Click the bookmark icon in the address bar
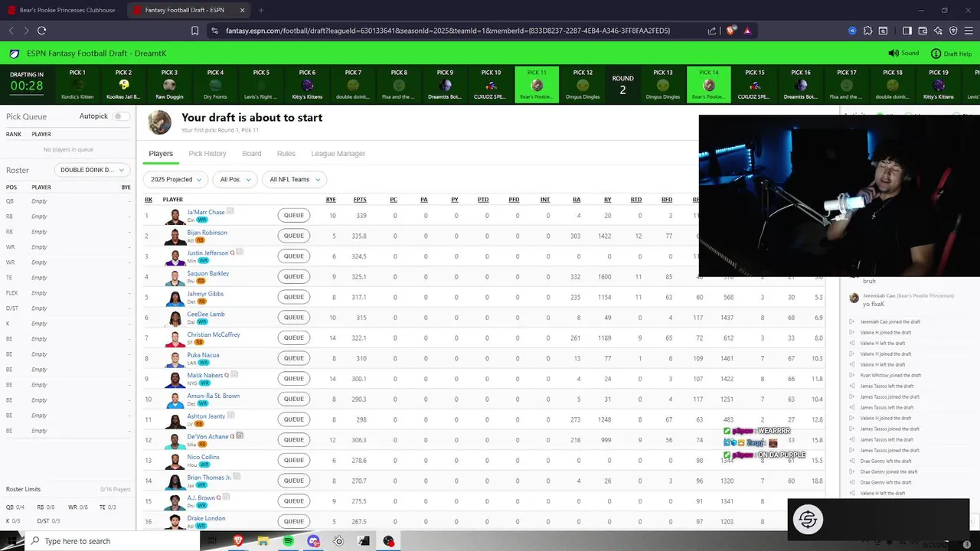The height and width of the screenshot is (551, 980). (195, 31)
